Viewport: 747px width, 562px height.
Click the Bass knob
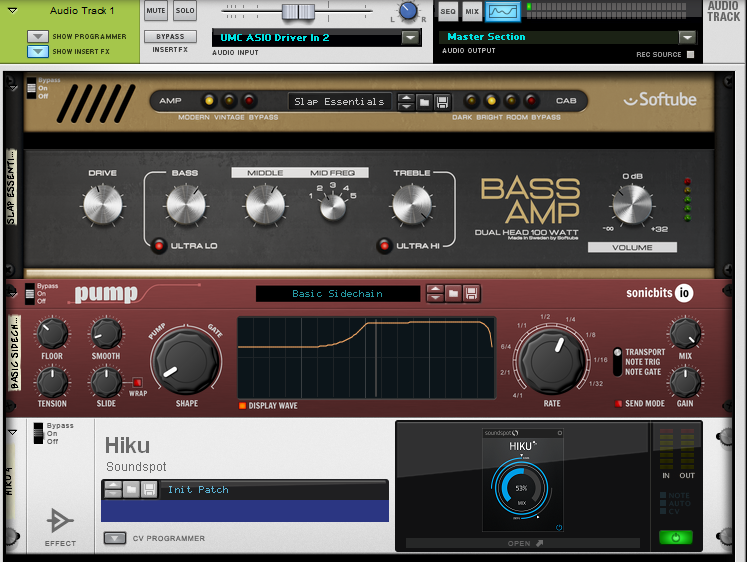(x=185, y=205)
